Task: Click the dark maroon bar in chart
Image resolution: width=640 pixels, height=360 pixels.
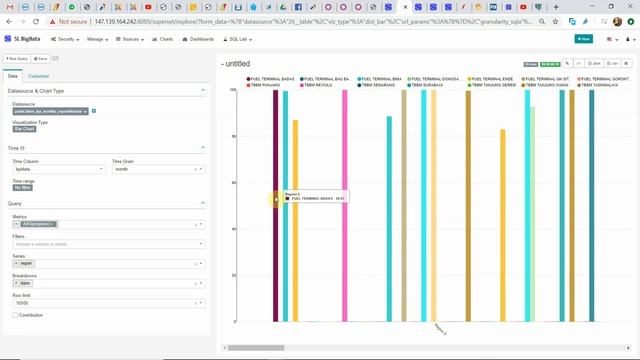Action: click(276, 206)
